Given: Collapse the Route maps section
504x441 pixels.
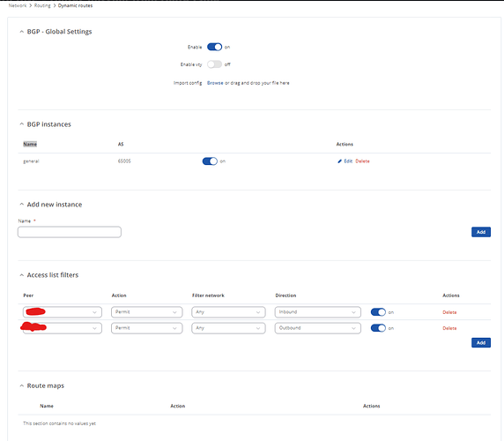Looking at the screenshot, I should coord(21,385).
